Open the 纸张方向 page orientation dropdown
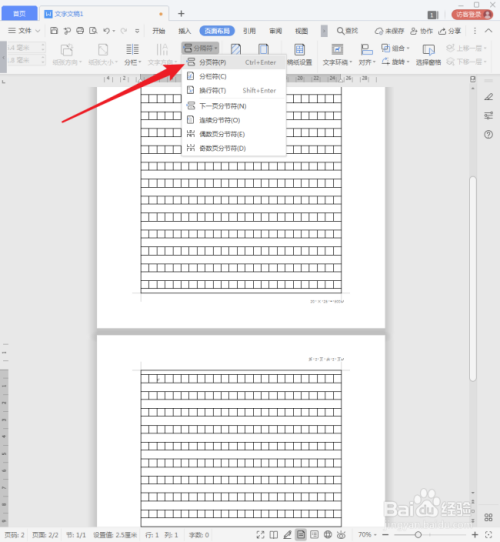This screenshot has width=500, height=542. pyautogui.click(x=67, y=55)
